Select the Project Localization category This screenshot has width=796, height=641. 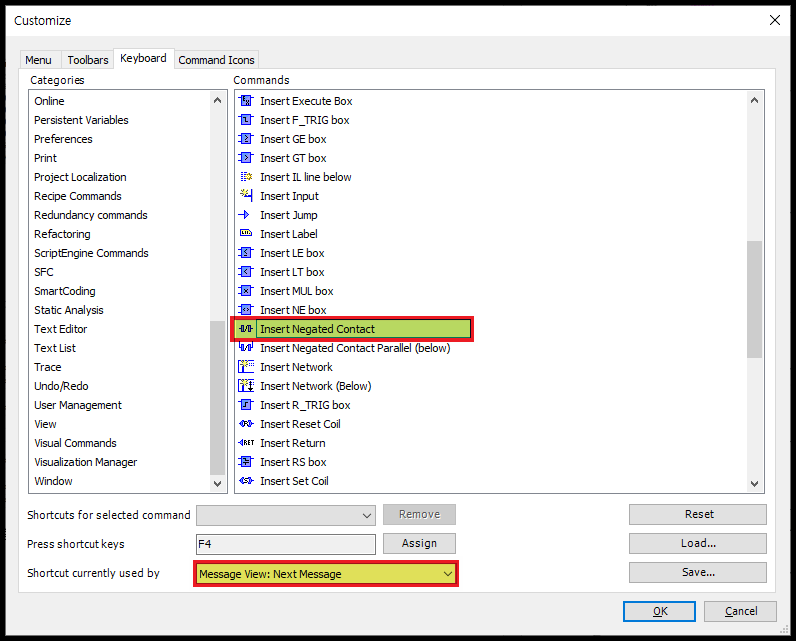pyautogui.click(x=80, y=177)
